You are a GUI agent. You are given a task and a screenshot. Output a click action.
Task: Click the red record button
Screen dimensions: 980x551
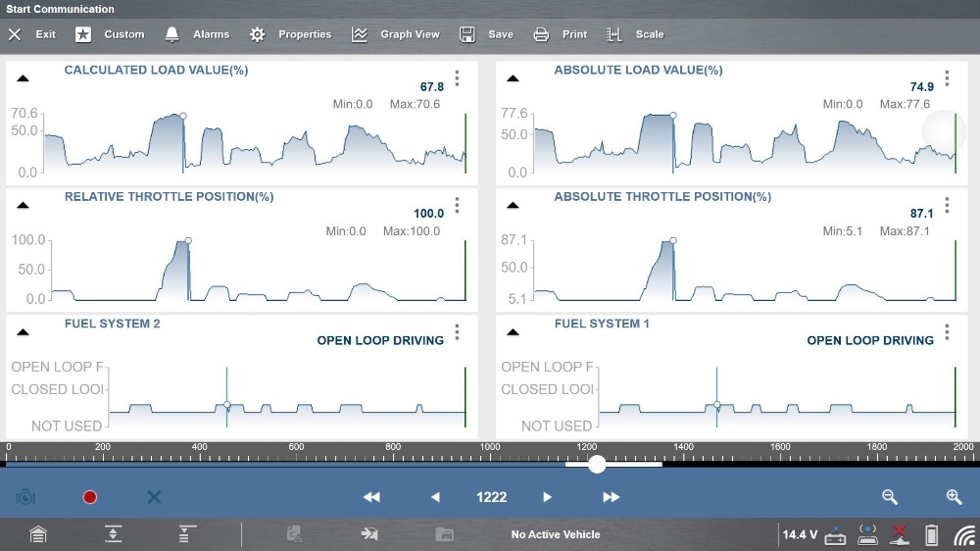[x=90, y=497]
